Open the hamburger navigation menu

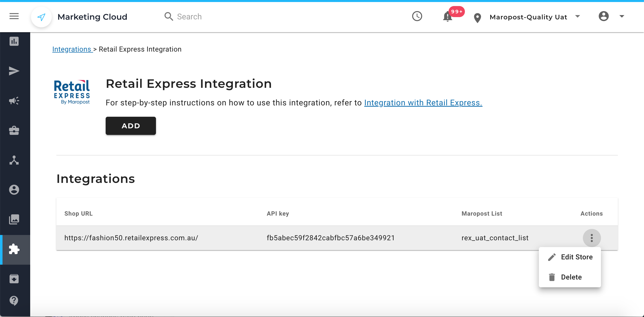tap(14, 16)
